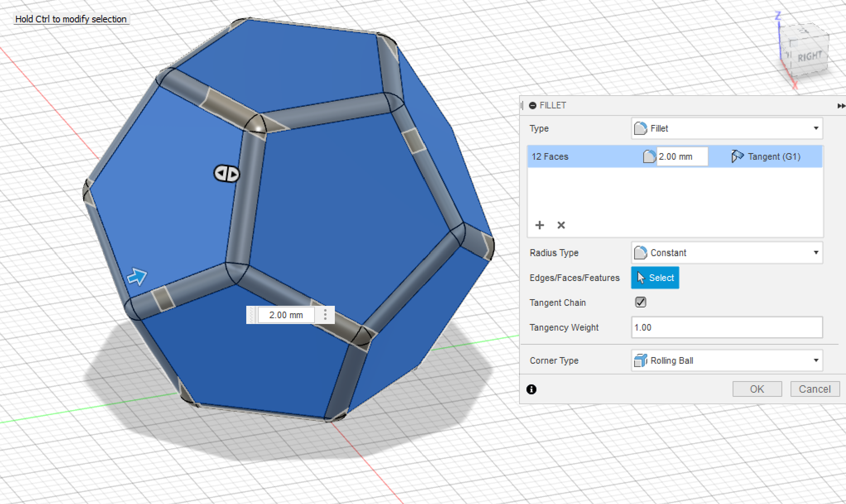Open the Corner Type dropdown showing Rolling Ball
The image size is (846, 504).
pos(727,361)
